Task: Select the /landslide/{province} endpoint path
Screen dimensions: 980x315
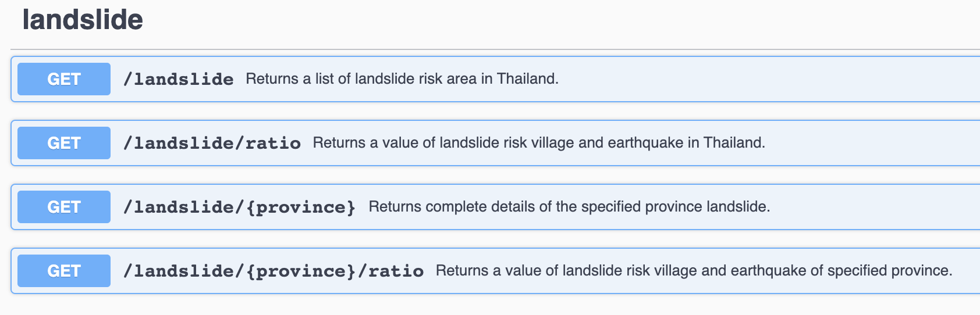Action: [239, 207]
